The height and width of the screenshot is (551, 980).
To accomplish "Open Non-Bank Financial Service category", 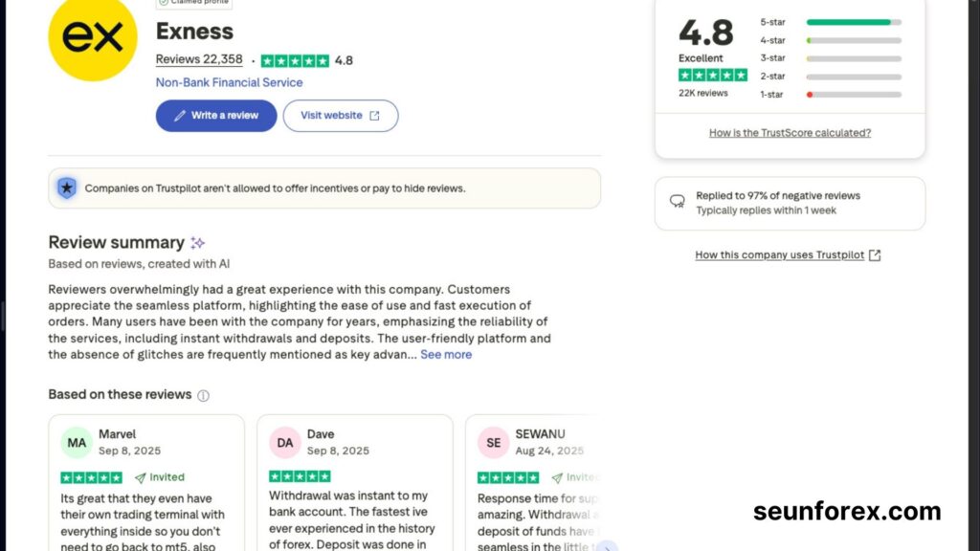I will point(229,82).
